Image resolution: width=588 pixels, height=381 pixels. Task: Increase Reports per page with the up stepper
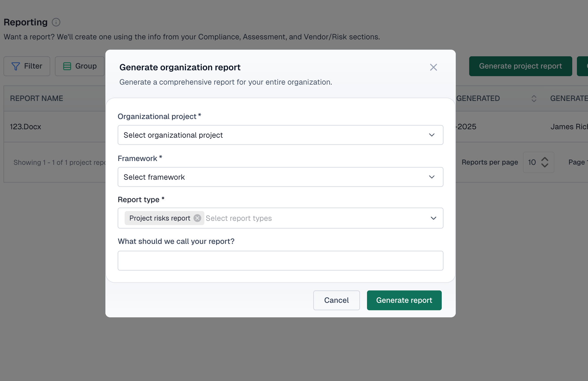[545, 159]
